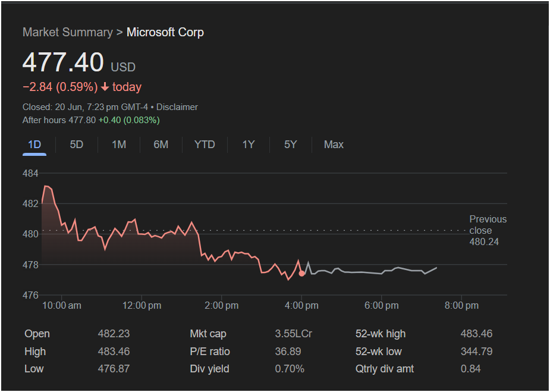Click the 8:00 pm time axis label
The width and height of the screenshot is (550, 392).
[461, 305]
